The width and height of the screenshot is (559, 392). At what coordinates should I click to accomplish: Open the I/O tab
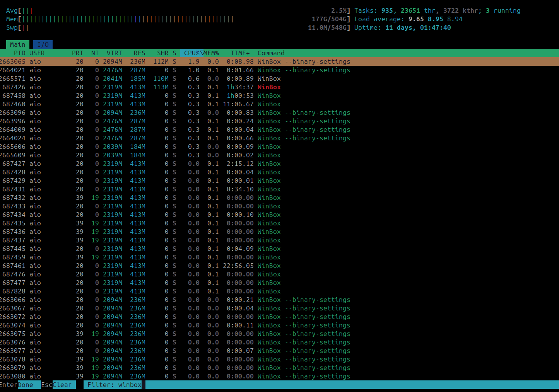(x=43, y=44)
